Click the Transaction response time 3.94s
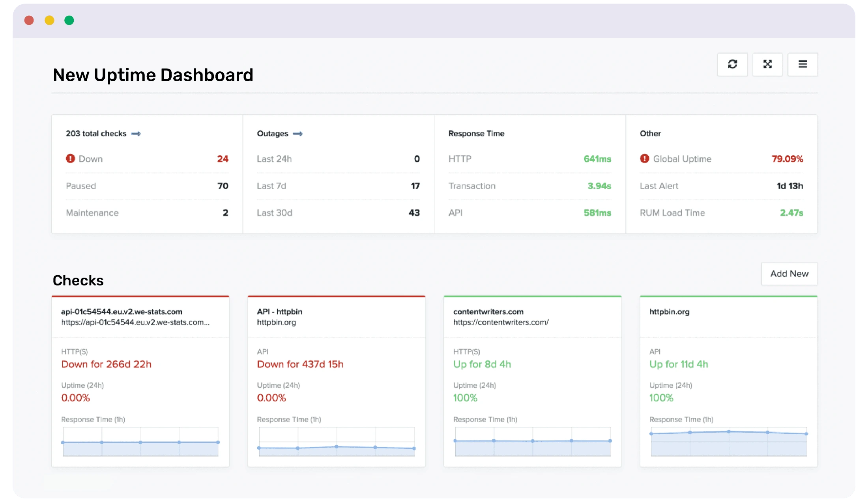868x504 pixels. pos(599,186)
